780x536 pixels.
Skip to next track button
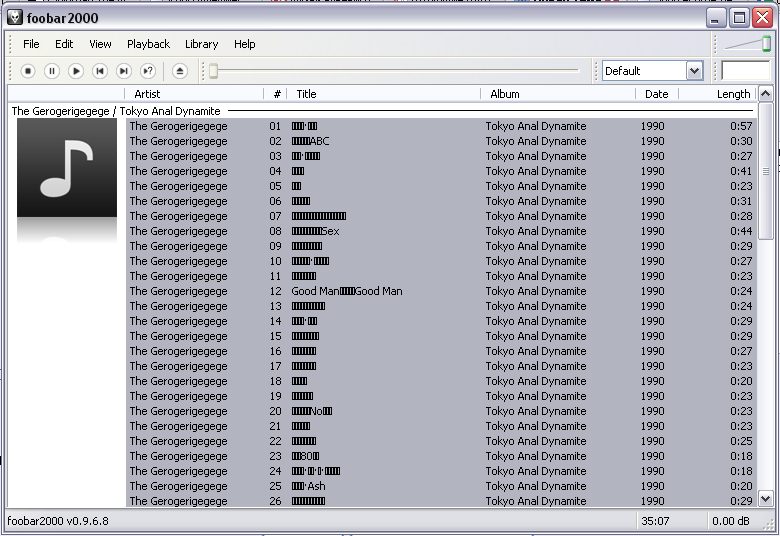pos(124,71)
